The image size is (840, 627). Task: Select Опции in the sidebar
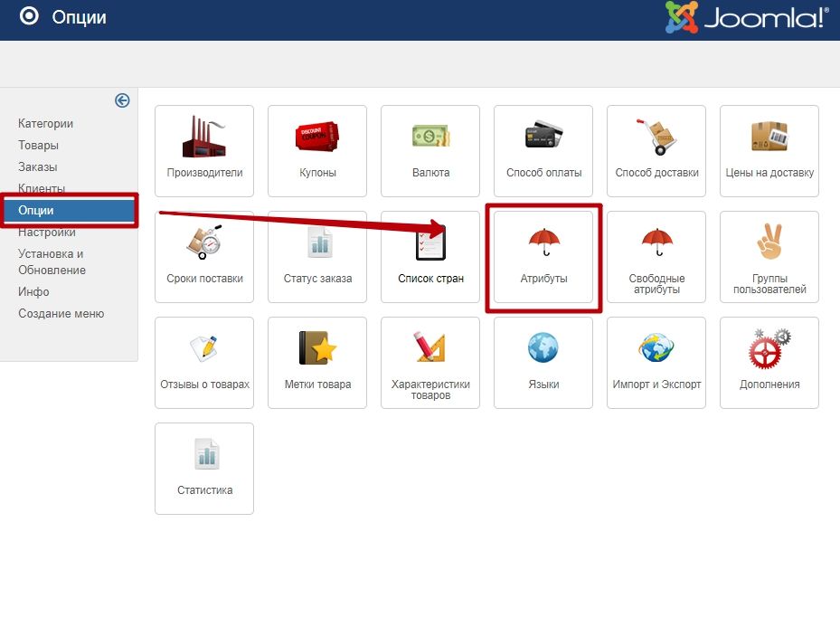click(x=69, y=210)
